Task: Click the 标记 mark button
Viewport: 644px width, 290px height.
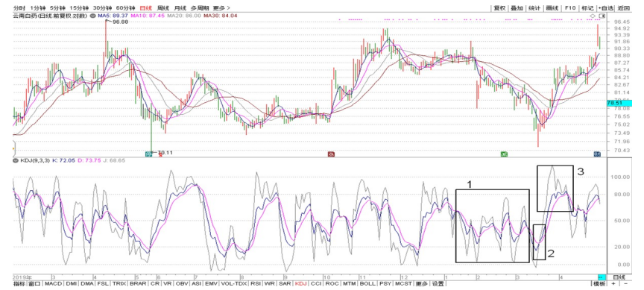Action: click(588, 7)
